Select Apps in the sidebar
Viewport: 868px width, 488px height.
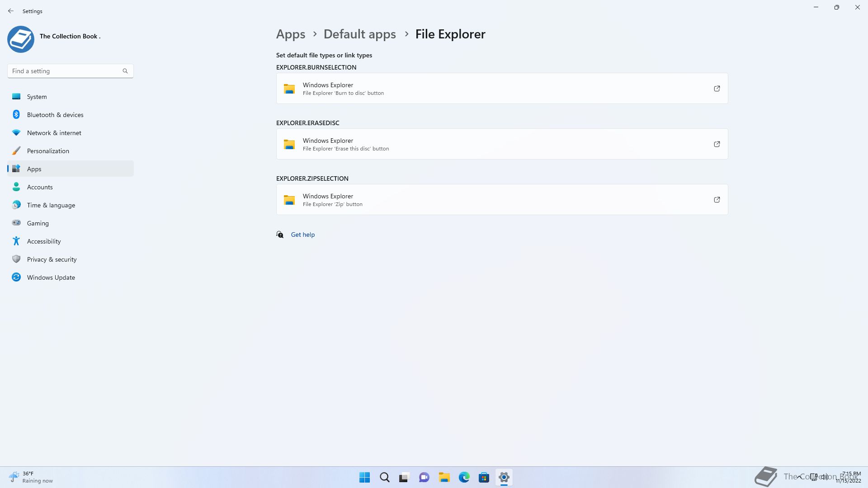pyautogui.click(x=71, y=169)
